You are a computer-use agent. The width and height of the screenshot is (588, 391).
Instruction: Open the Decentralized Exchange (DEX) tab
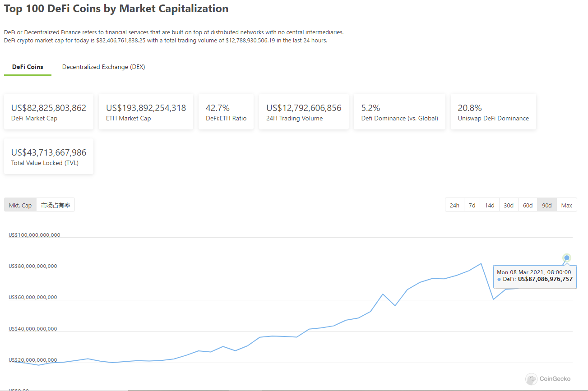tap(103, 67)
